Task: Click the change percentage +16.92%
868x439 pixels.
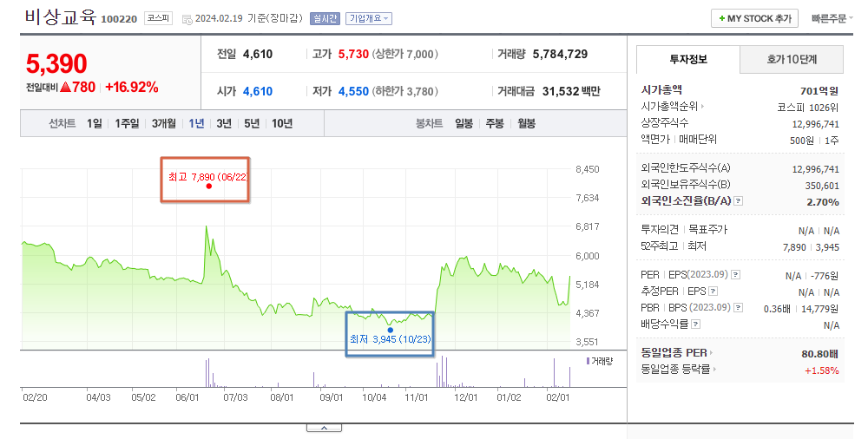Action: [132, 87]
